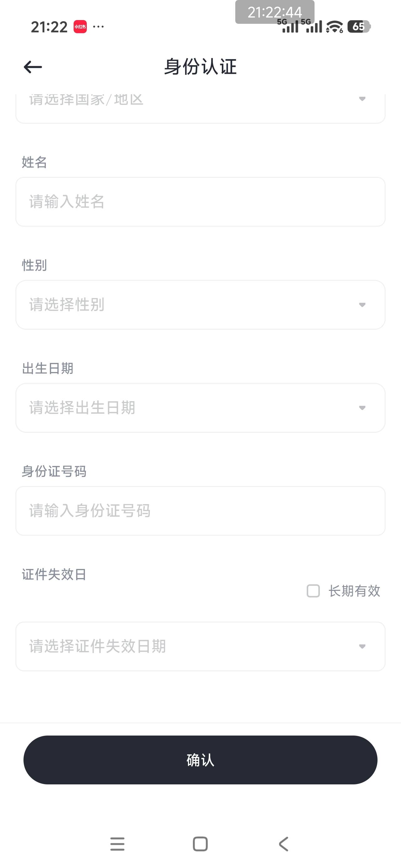Check the 长期有效 checkbox
This screenshot has width=401, height=868.
(313, 591)
